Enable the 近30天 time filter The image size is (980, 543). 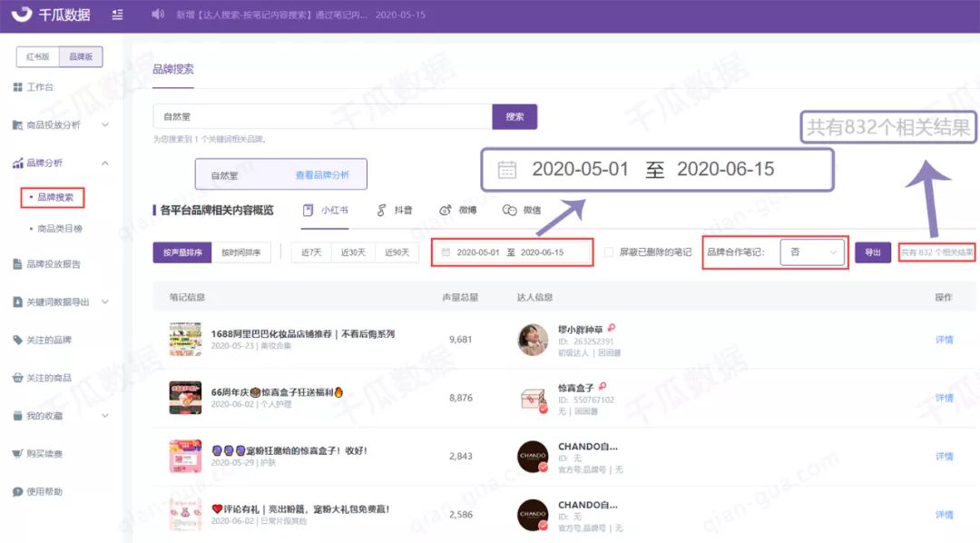352,252
